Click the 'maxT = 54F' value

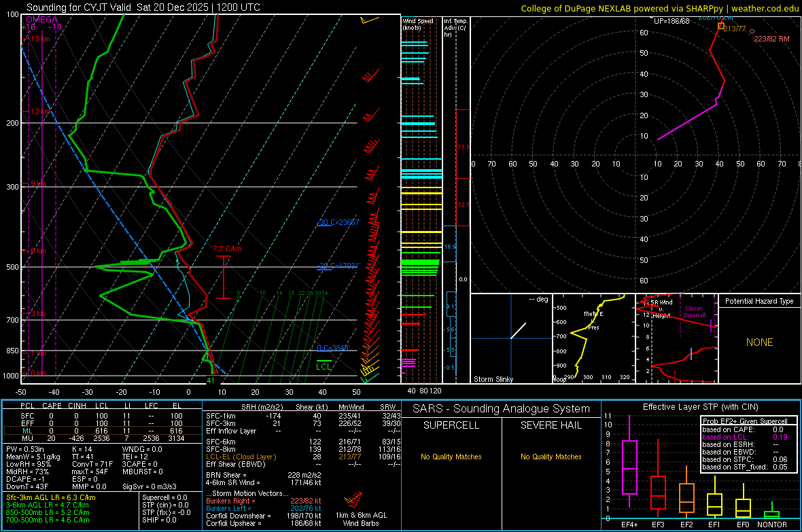pos(90,472)
